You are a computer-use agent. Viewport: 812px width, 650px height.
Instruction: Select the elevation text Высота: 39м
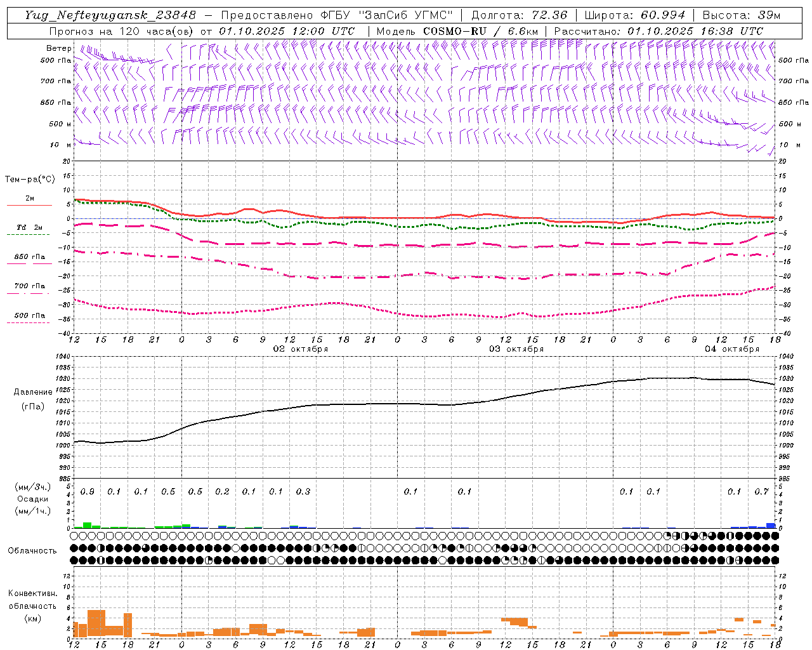click(742, 15)
